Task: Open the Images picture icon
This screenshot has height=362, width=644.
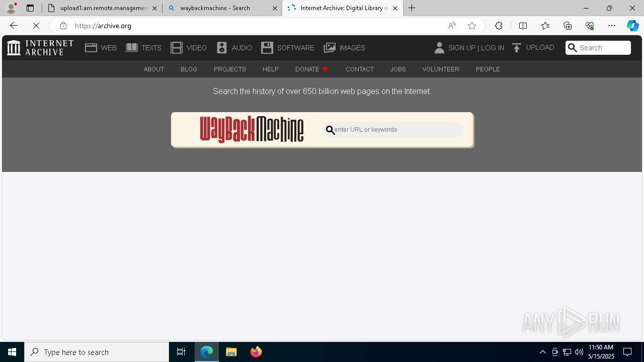Action: coord(330,48)
